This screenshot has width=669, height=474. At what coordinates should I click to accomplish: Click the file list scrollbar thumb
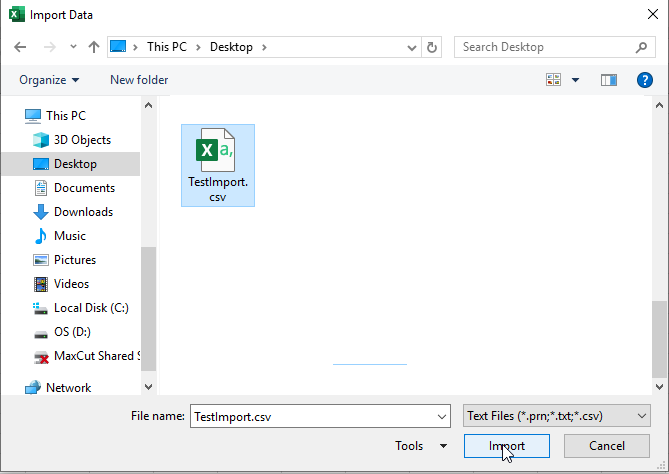tap(659, 340)
